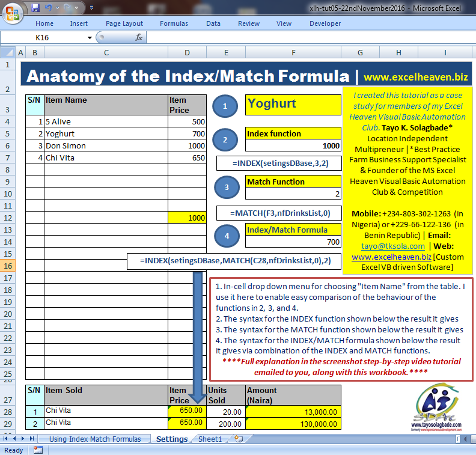Select the Settings sheet tab
Viewport: 476px width, 455px height.
[x=172, y=439]
